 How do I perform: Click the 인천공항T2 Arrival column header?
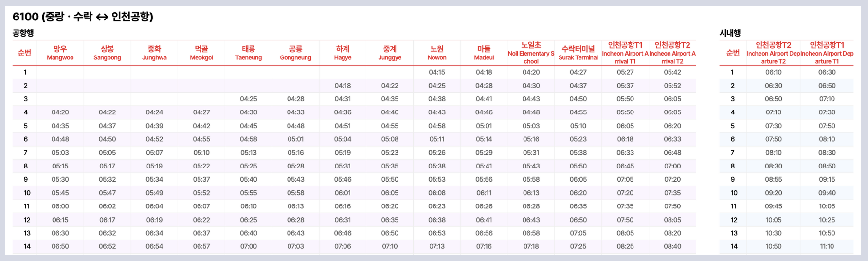click(672, 53)
